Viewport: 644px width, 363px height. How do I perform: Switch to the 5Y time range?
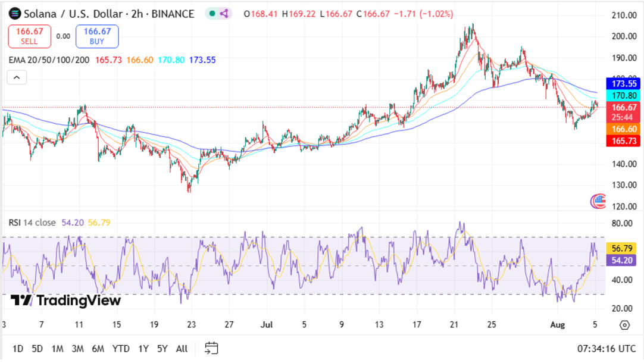point(162,349)
